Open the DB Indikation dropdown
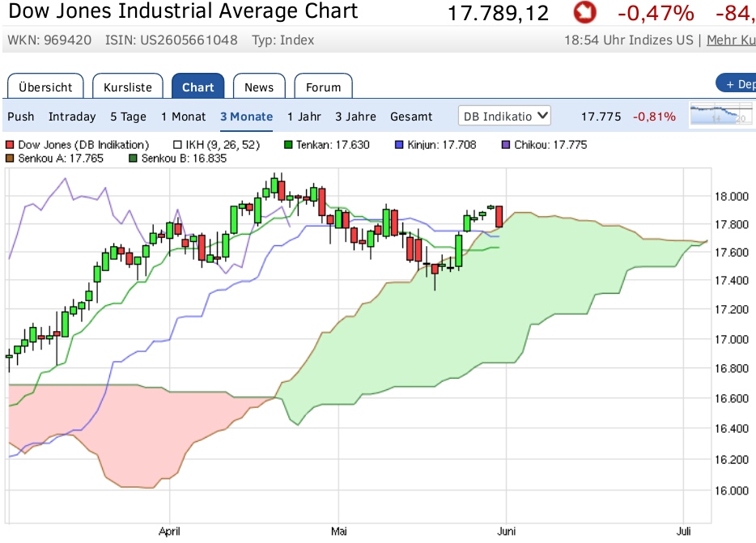 tap(504, 116)
